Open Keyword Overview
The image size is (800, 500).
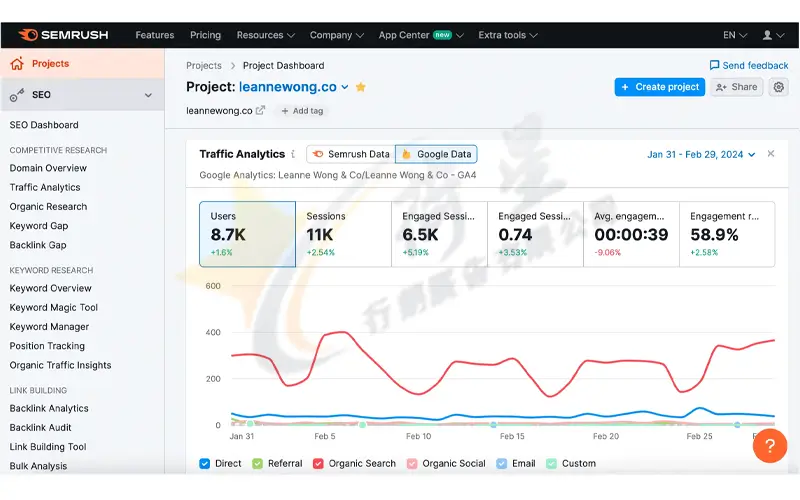(x=51, y=288)
